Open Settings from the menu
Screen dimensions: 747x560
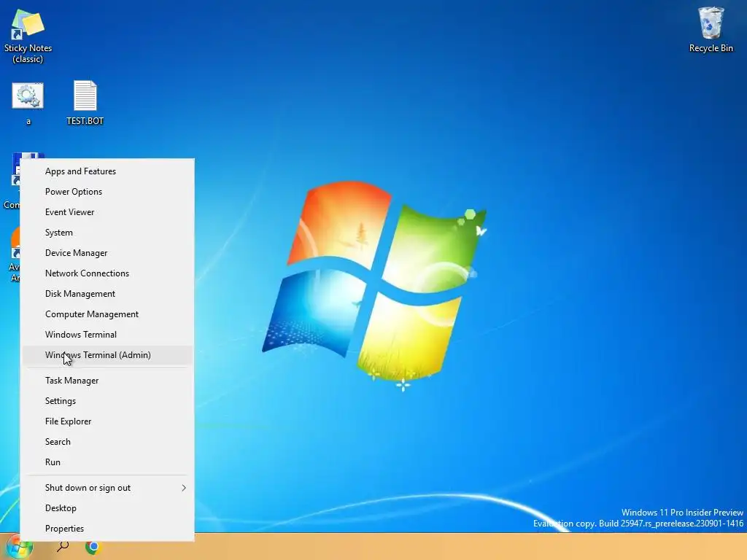click(x=108, y=402)
